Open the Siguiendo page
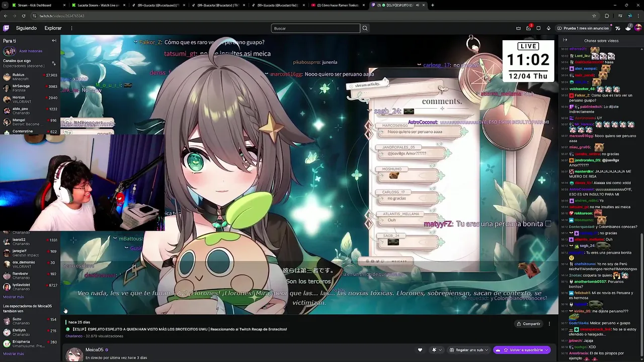This screenshot has width=644, height=362. 26,28
